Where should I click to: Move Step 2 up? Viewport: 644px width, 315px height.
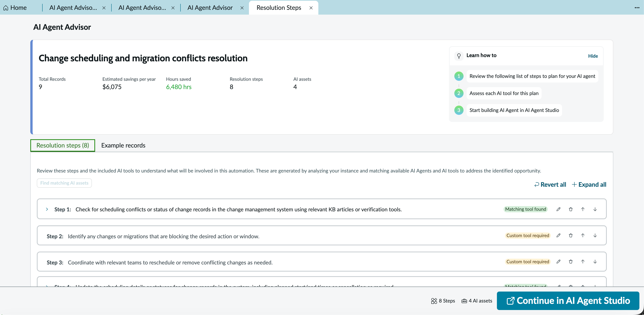(x=583, y=235)
